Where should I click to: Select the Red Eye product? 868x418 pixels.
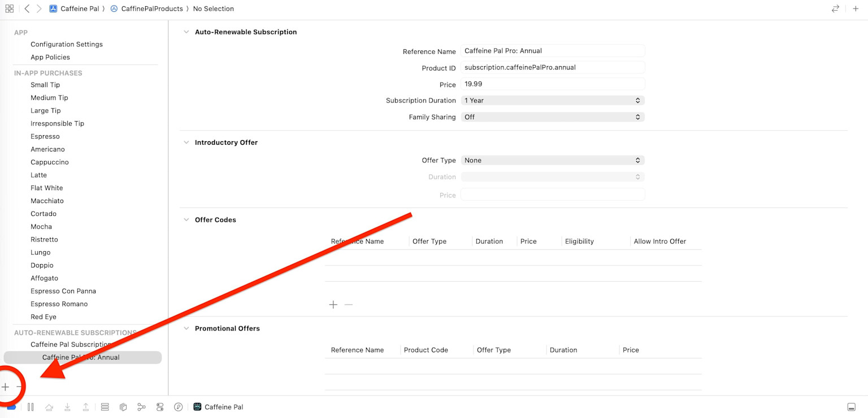pyautogui.click(x=44, y=317)
